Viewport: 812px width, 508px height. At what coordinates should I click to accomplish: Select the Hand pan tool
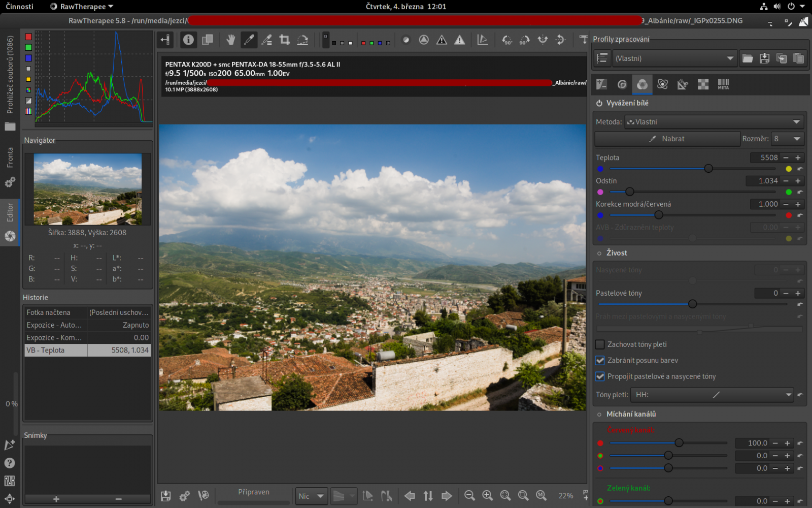230,40
